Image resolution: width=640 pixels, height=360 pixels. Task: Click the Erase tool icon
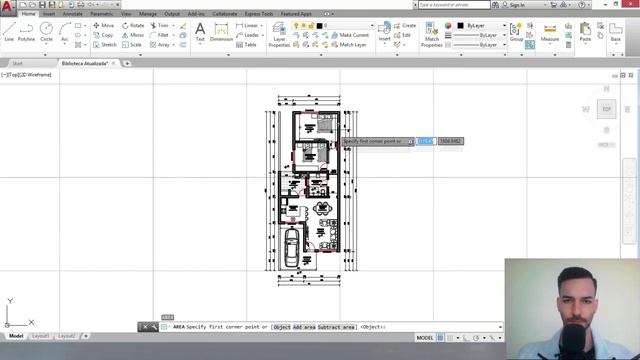(x=183, y=25)
